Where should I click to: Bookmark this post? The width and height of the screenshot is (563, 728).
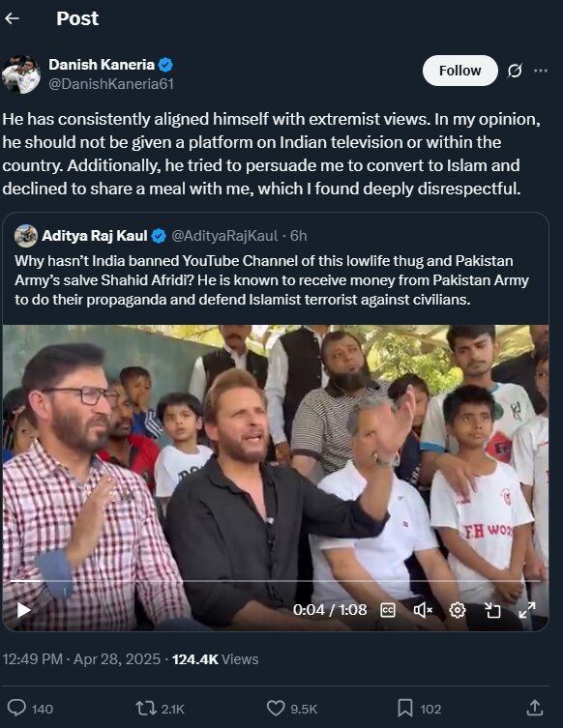point(405,708)
